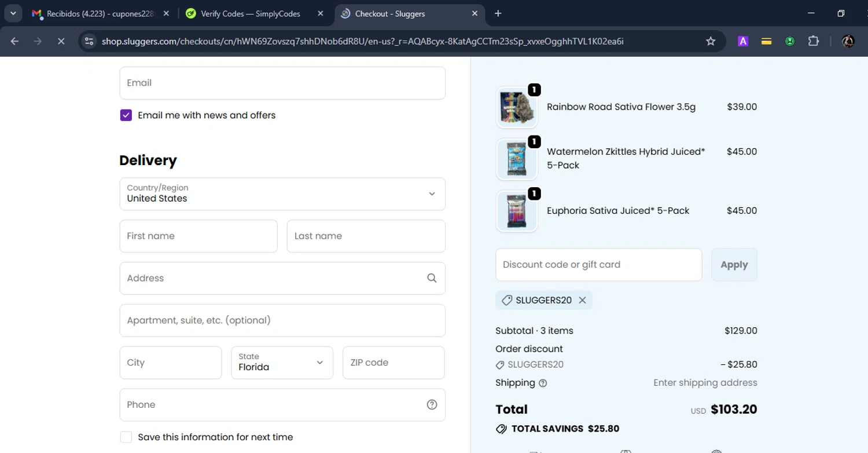The image size is (868, 453).
Task: Close the Gmail Recibidos tab
Action: (x=166, y=13)
